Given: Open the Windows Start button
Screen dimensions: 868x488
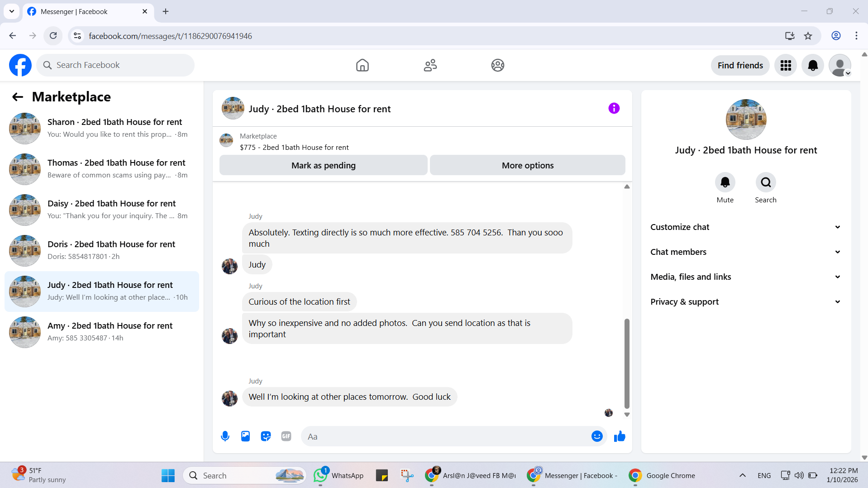Looking at the screenshot, I should click(168, 475).
